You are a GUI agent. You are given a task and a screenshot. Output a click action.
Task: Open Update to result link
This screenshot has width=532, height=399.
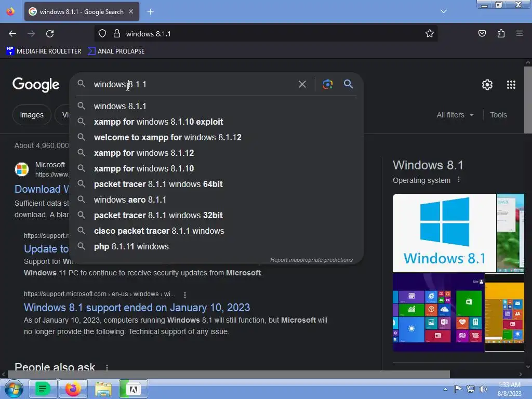point(46,249)
